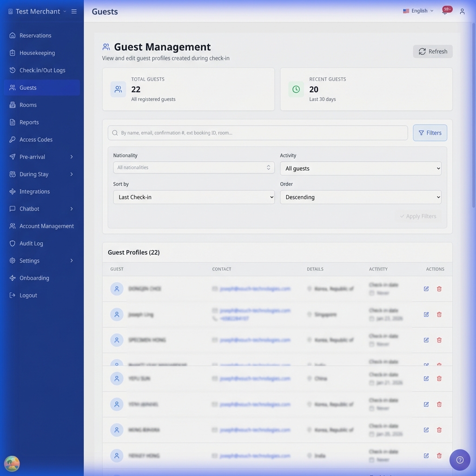Click the edit icon for the Singapore guest
The image size is (476, 476).
[426, 315]
